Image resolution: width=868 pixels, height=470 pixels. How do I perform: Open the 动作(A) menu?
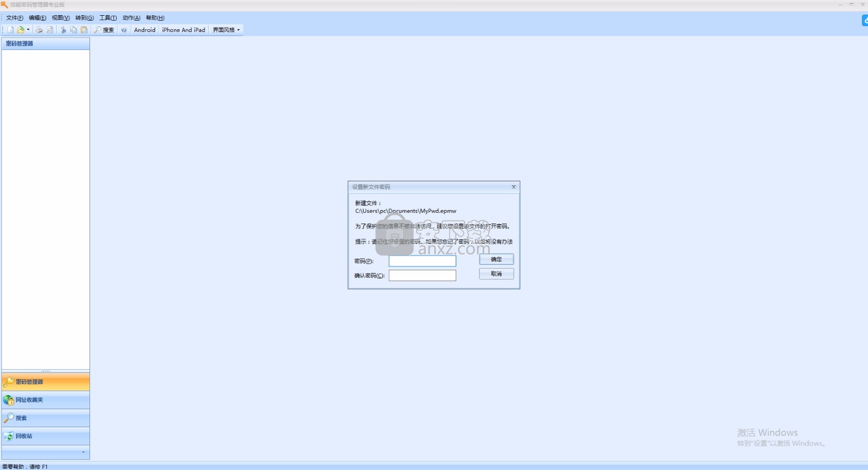click(131, 18)
